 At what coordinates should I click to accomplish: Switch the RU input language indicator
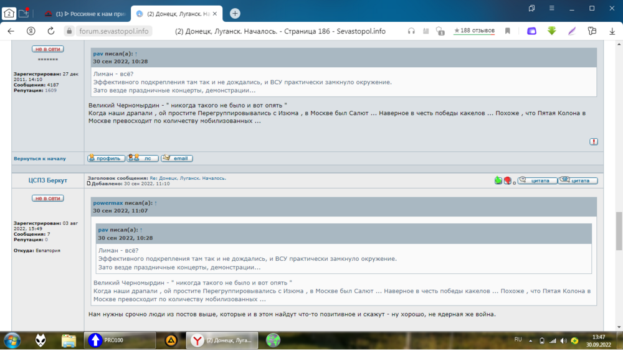pyautogui.click(x=518, y=339)
